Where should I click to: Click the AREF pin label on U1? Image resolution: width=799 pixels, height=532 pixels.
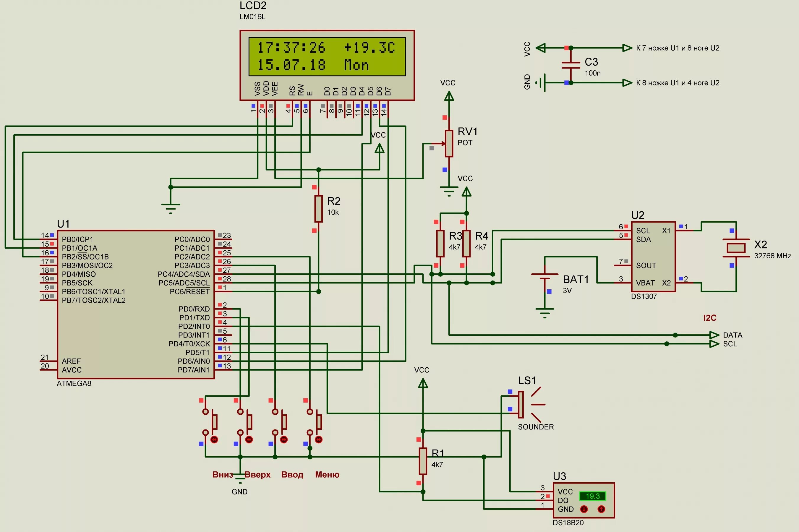point(71,361)
